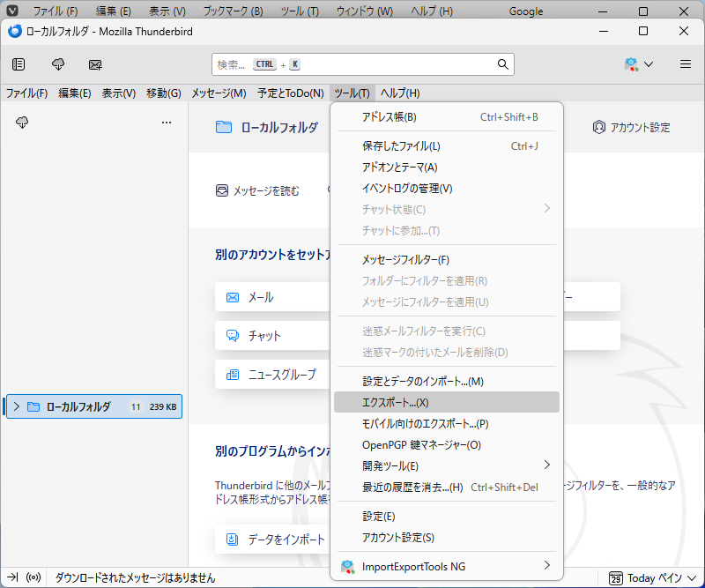
Task: Click the search magnifier icon
Action: pyautogui.click(x=502, y=64)
